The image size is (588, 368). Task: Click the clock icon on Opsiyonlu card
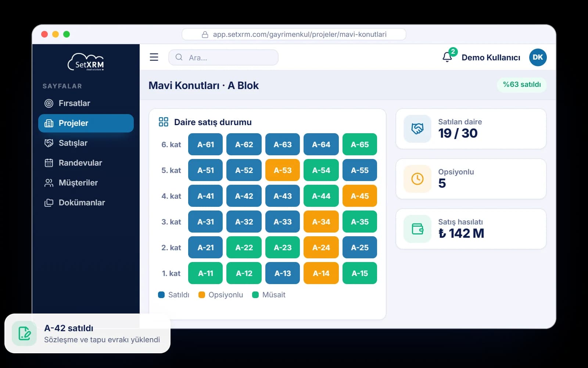tap(417, 179)
